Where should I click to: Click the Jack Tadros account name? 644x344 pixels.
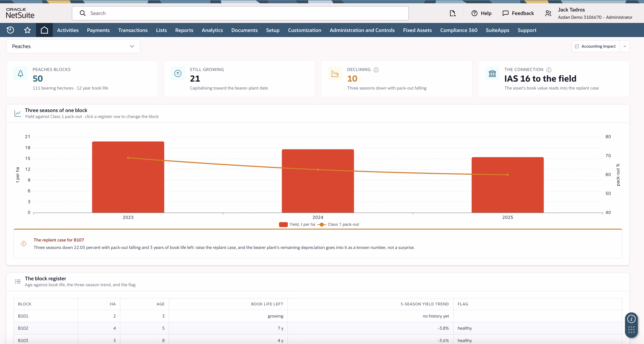571,10
